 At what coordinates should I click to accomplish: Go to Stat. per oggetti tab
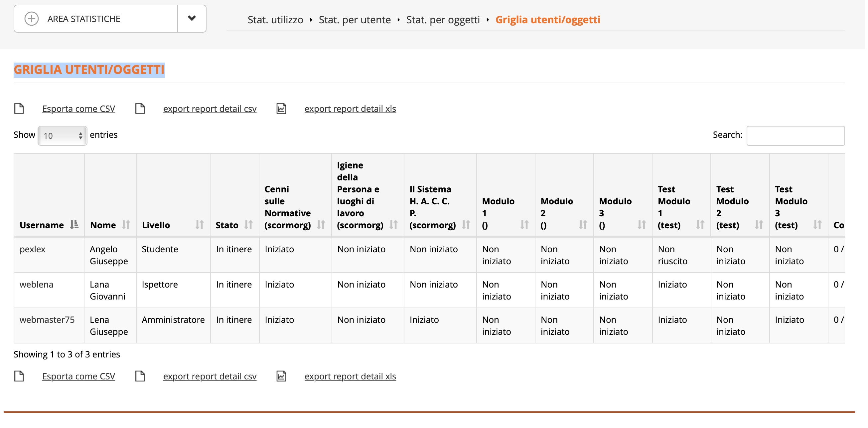coord(442,20)
